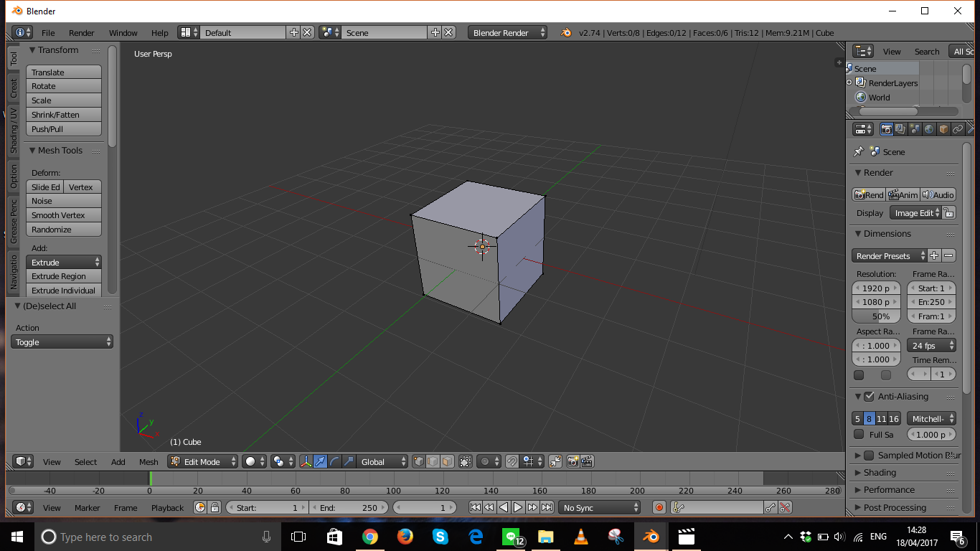Click the 50% resolution percentage slider

[876, 316]
